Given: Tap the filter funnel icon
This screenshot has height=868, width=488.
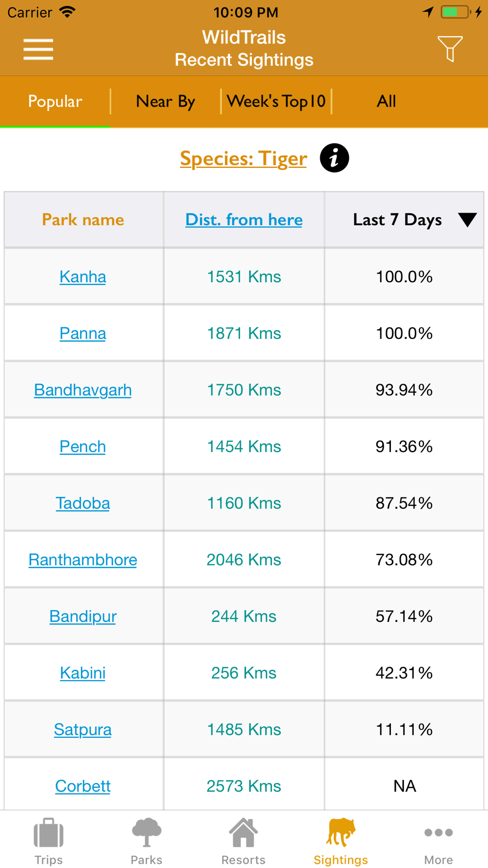Looking at the screenshot, I should 449,49.
